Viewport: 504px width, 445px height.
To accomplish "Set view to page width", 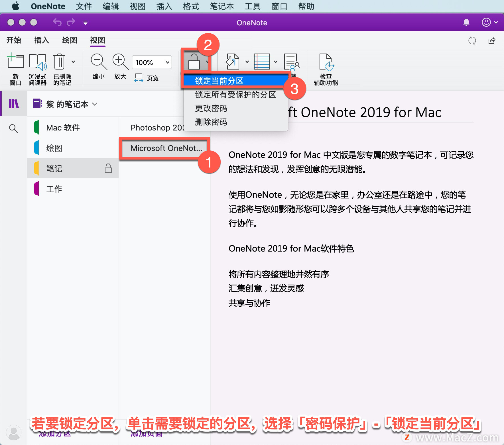I will click(147, 78).
